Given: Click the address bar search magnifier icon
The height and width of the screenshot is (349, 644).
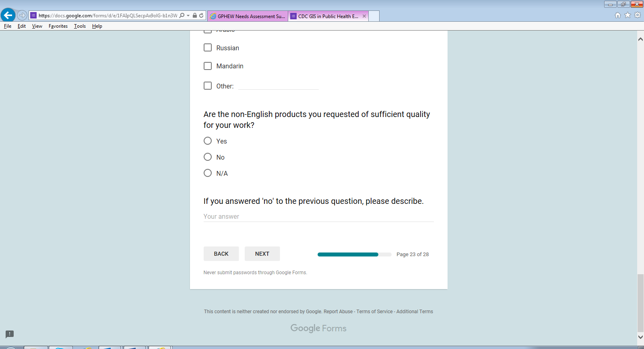Looking at the screenshot, I should (x=182, y=15).
